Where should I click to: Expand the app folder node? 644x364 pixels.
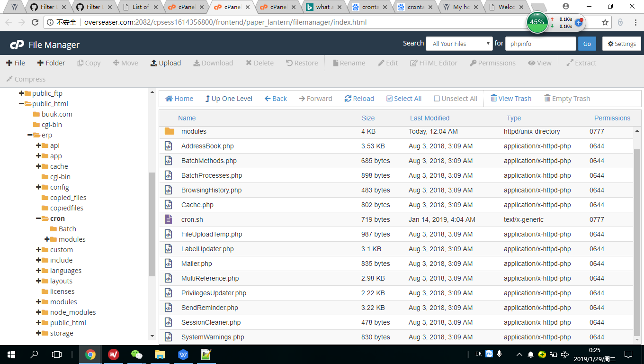click(x=38, y=156)
